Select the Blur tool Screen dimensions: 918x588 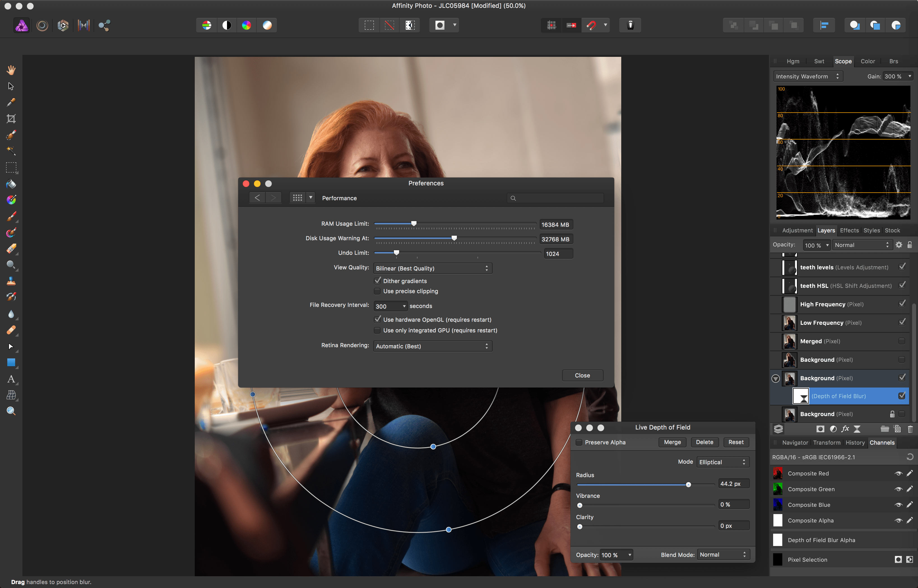tap(11, 314)
